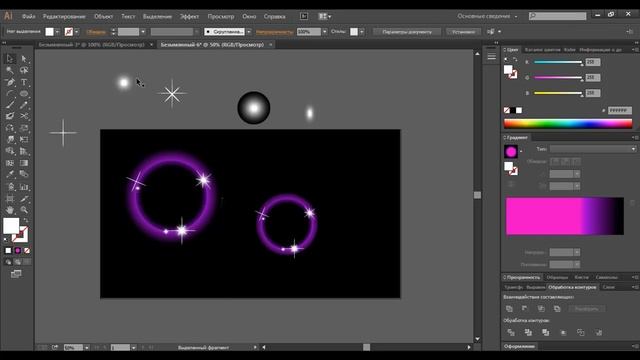Open the Arrange Documents dropdown
This screenshot has width=640, height=360.
click(x=325, y=16)
